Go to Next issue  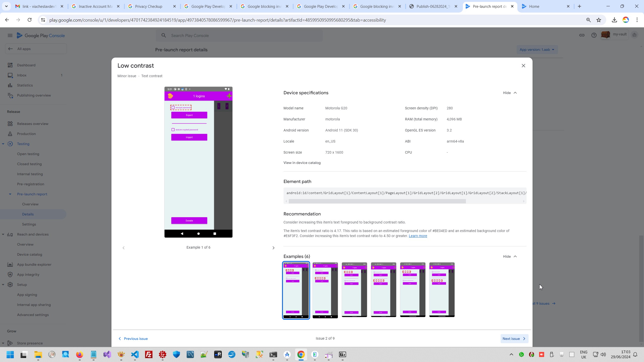coord(514,339)
